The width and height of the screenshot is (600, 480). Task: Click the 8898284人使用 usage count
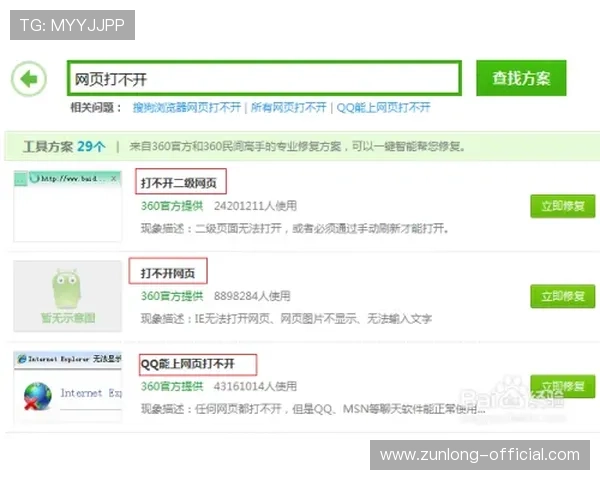click(252, 296)
